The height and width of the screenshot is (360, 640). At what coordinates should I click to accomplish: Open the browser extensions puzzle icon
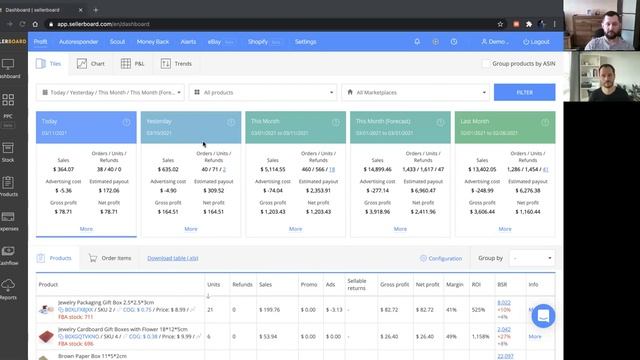529,24
